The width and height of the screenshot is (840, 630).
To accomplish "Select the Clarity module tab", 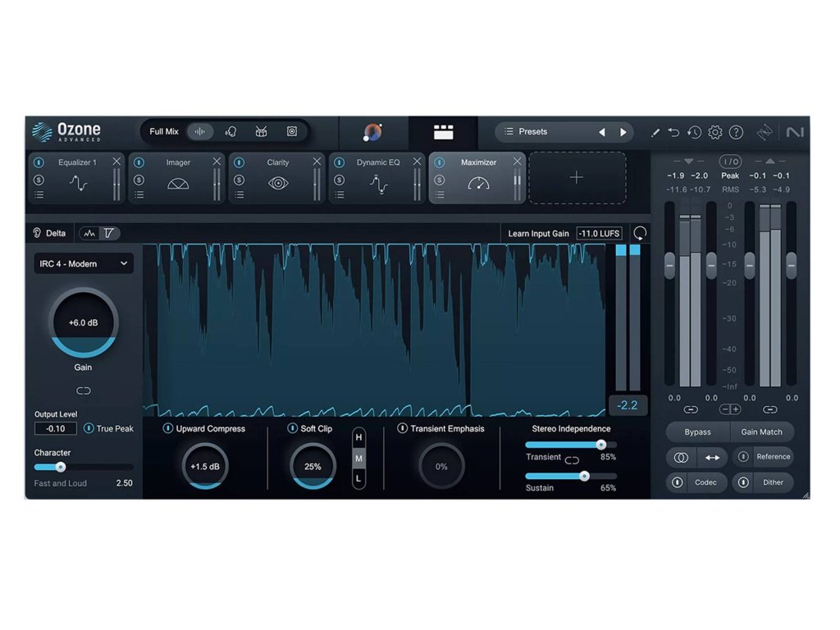I will tap(278, 179).
